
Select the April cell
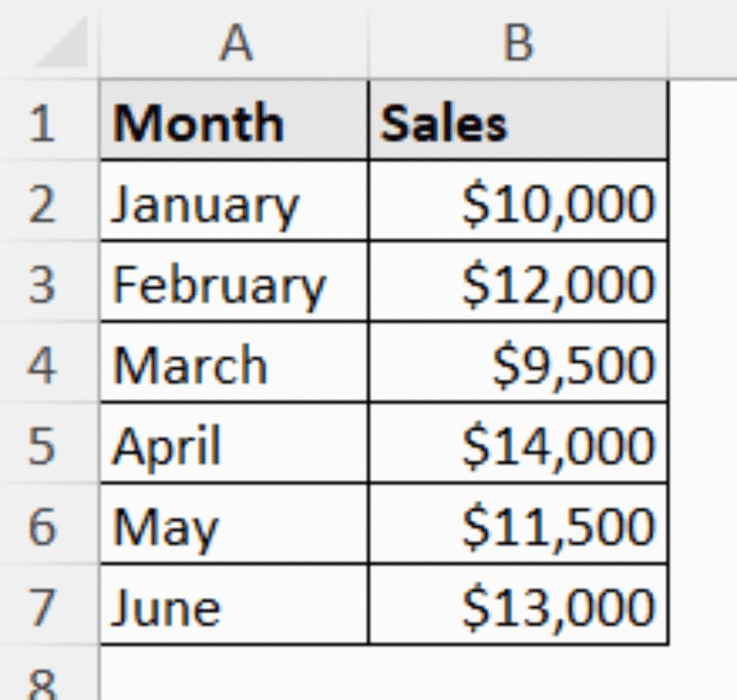coord(235,445)
